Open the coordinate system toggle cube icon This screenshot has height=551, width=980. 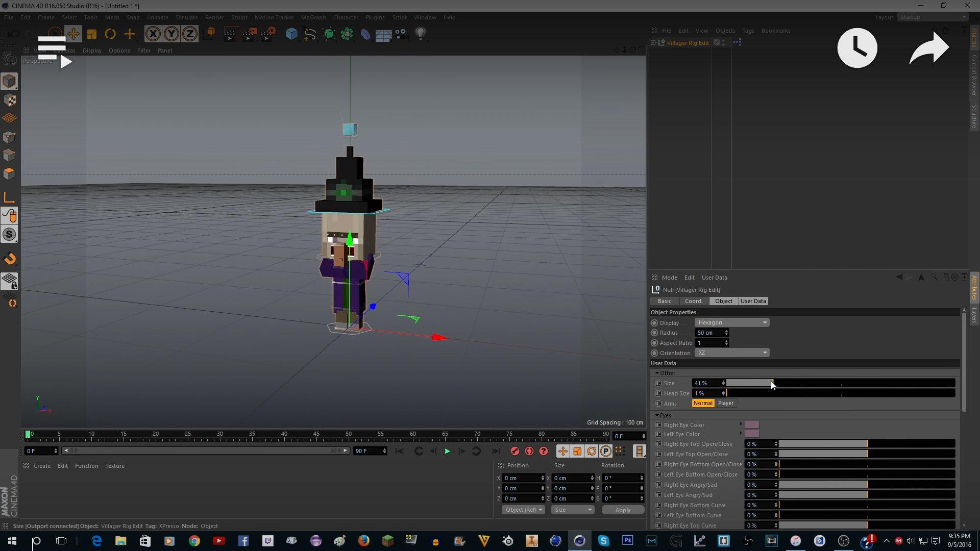coord(209,34)
